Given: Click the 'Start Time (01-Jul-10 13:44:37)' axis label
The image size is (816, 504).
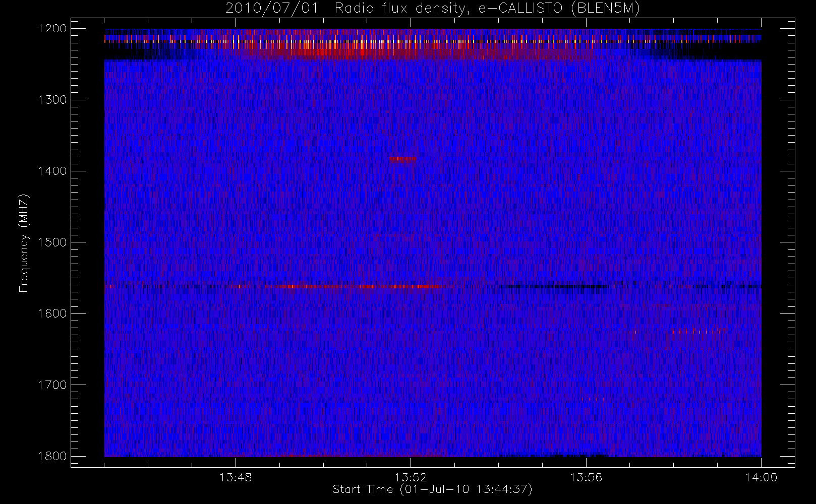Looking at the screenshot, I should [433, 489].
